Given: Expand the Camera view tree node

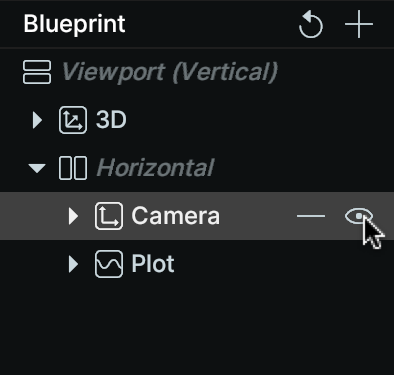Looking at the screenshot, I should 73,216.
